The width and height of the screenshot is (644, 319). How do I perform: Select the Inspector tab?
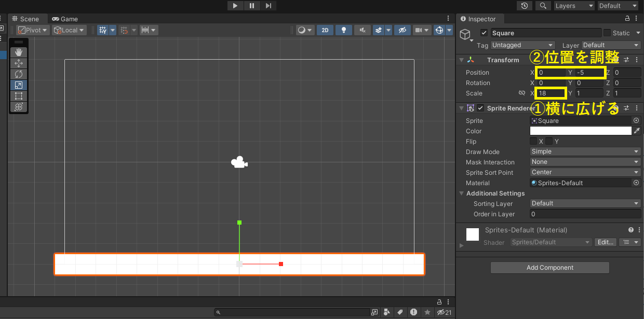point(480,19)
